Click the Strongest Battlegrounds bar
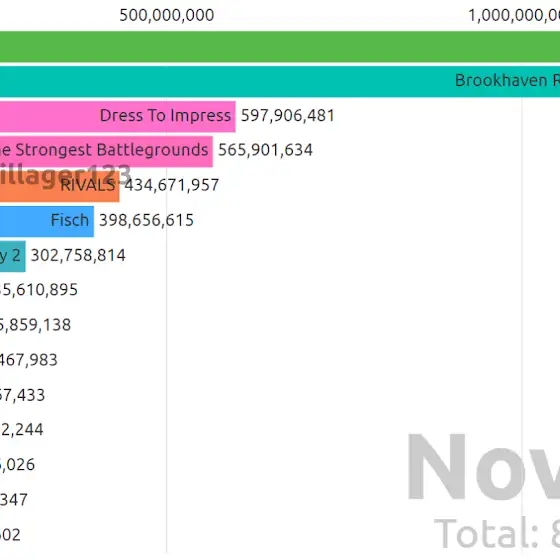The width and height of the screenshot is (560, 560). (x=106, y=151)
